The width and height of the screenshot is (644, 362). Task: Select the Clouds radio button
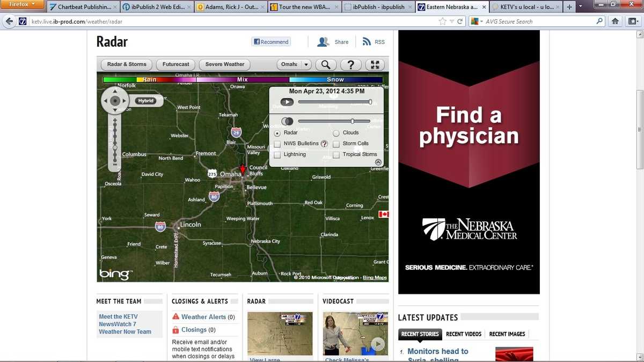(x=335, y=132)
